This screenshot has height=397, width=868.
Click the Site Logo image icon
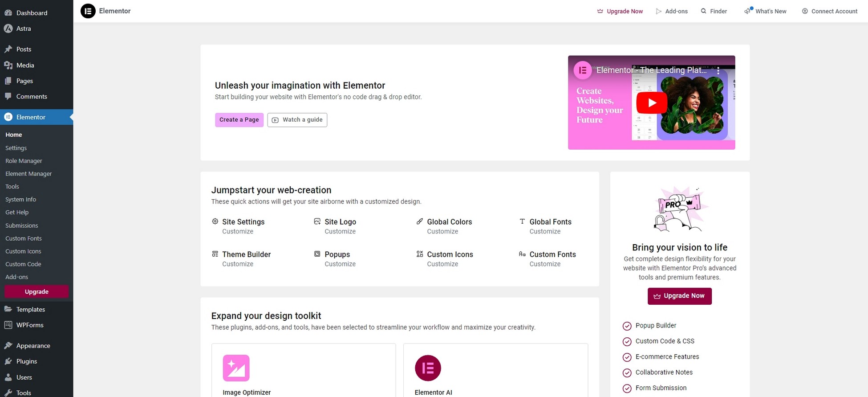click(x=317, y=221)
